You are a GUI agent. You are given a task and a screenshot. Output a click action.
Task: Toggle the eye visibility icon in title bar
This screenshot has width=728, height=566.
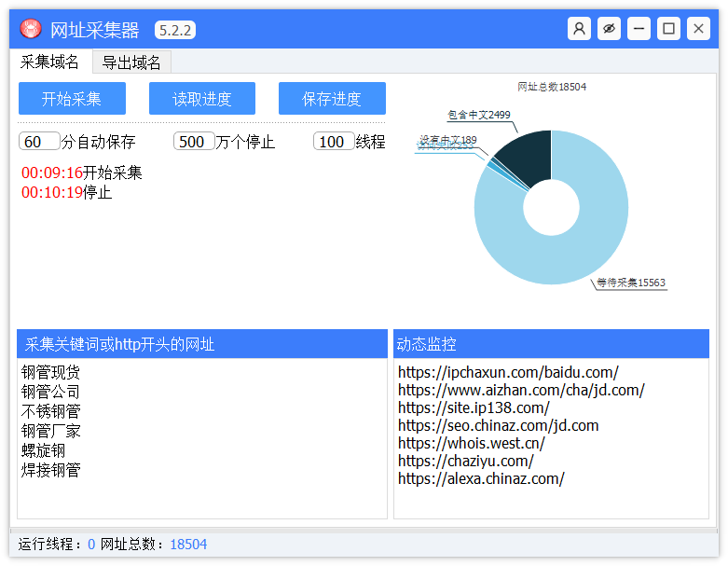[609, 29]
